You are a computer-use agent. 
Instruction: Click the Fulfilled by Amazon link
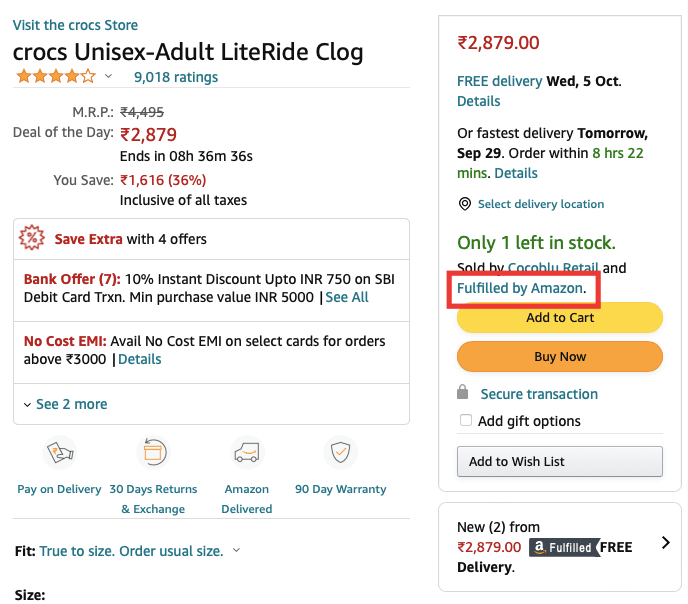point(519,288)
